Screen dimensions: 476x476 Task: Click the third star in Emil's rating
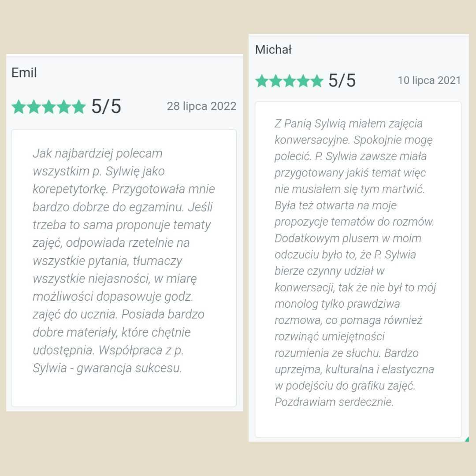[48, 107]
